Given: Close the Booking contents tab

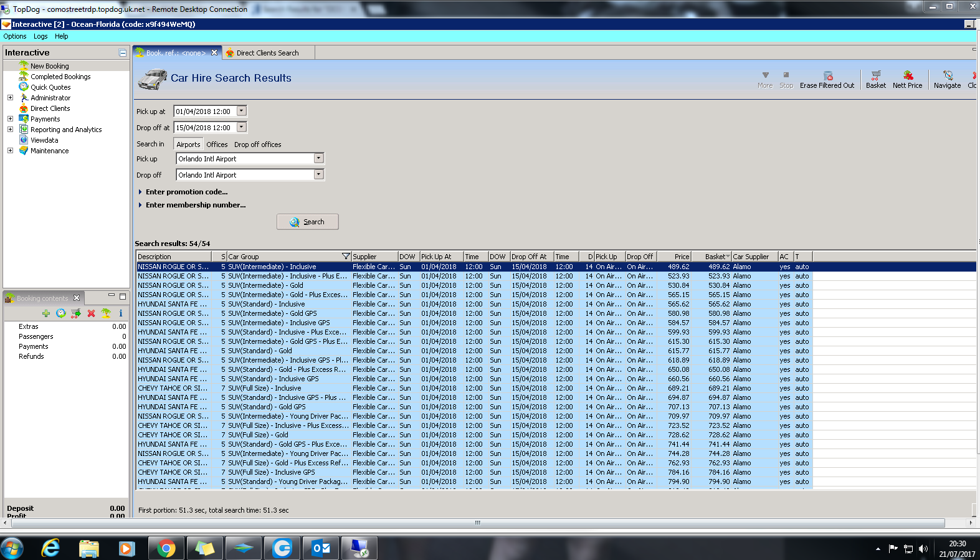Looking at the screenshot, I should (x=77, y=298).
